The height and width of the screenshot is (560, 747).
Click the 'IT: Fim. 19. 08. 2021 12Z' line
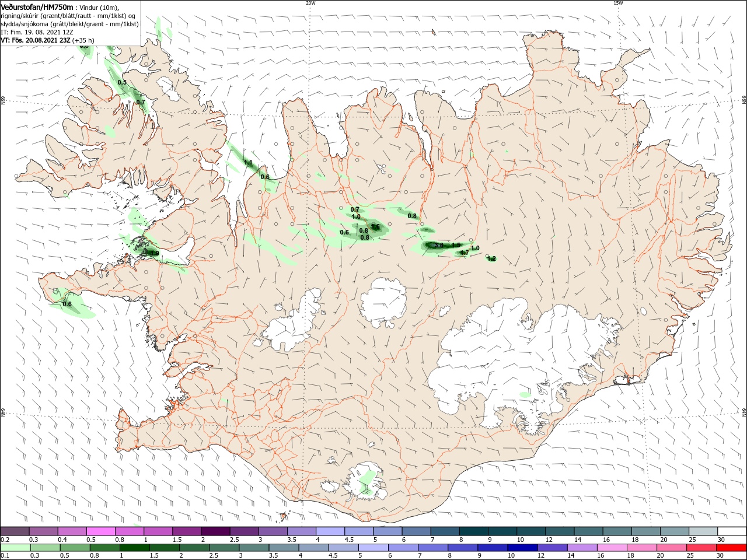click(x=37, y=32)
